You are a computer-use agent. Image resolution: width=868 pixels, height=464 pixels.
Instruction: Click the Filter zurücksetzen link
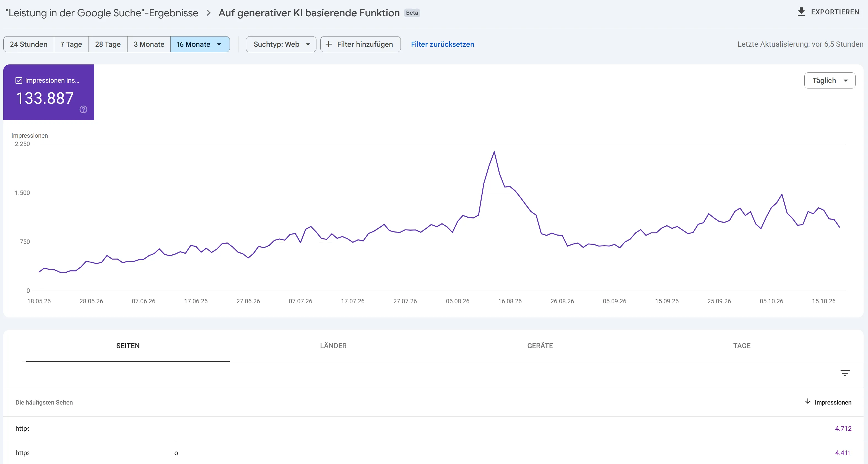pos(442,44)
